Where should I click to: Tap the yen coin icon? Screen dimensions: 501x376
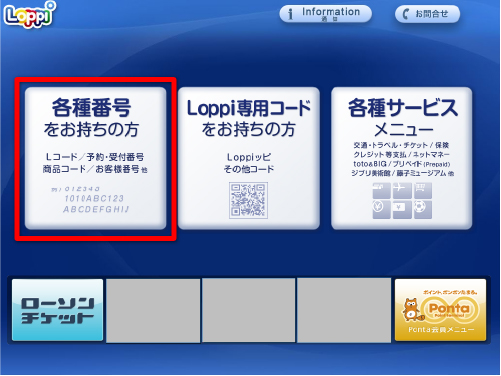[x=381, y=210]
